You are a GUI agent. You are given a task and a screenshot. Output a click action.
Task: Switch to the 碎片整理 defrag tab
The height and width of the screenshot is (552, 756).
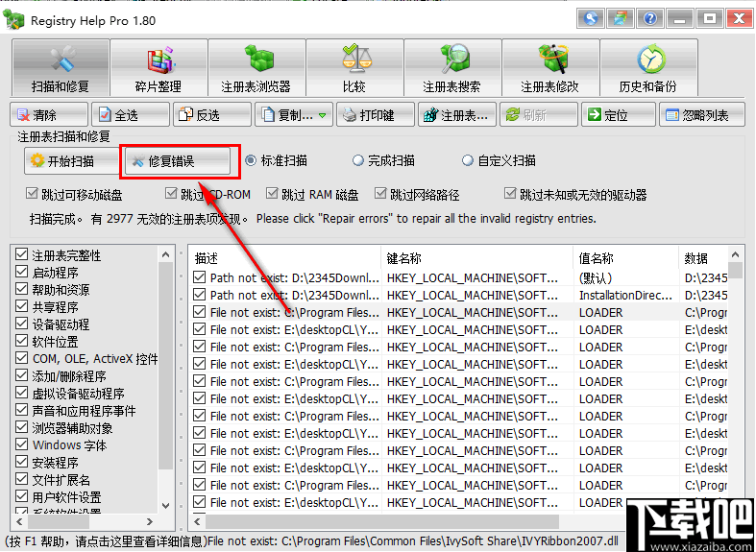pos(159,67)
